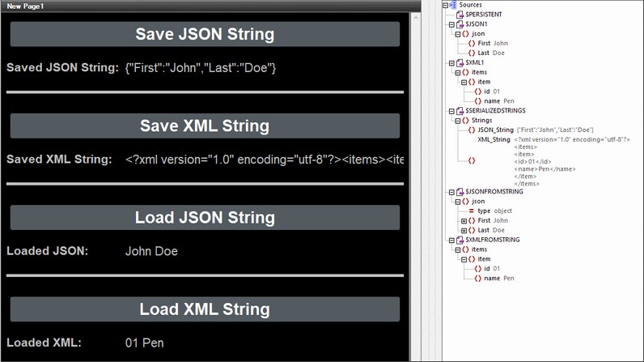Click the Sources root tree icon

click(x=453, y=5)
